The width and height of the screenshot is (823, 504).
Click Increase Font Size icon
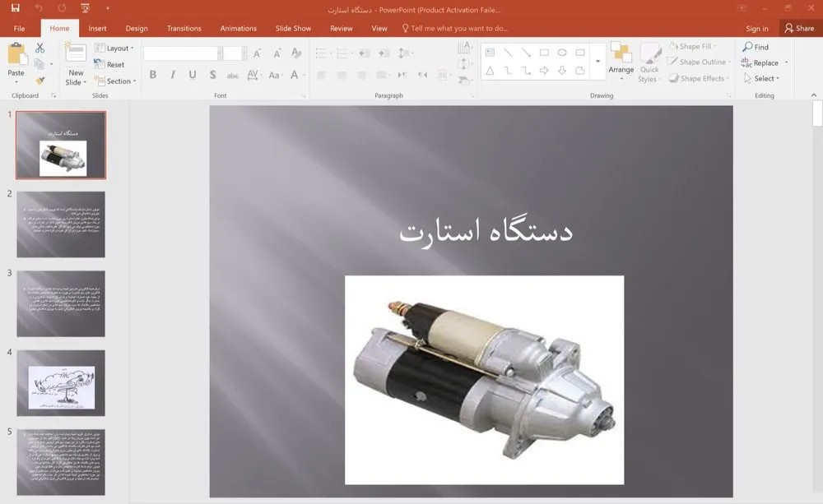click(x=257, y=53)
